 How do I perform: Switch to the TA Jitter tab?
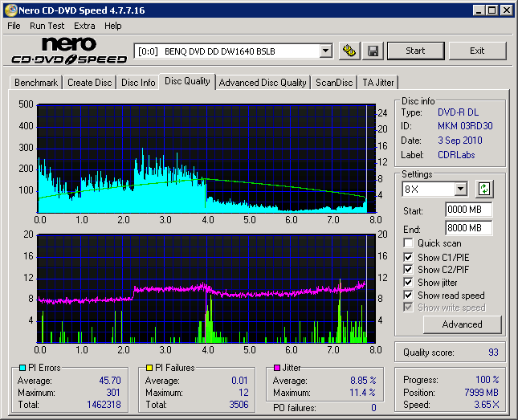click(378, 83)
